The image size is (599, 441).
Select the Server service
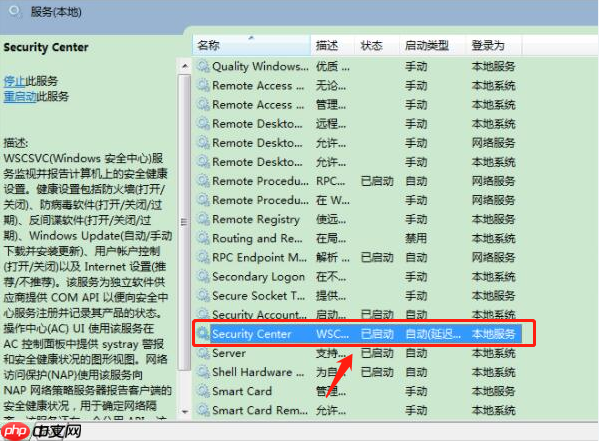(229, 353)
